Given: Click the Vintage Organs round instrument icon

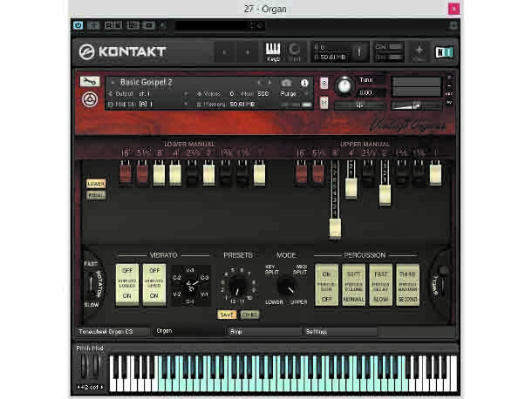Looking at the screenshot, I should coord(90,99).
